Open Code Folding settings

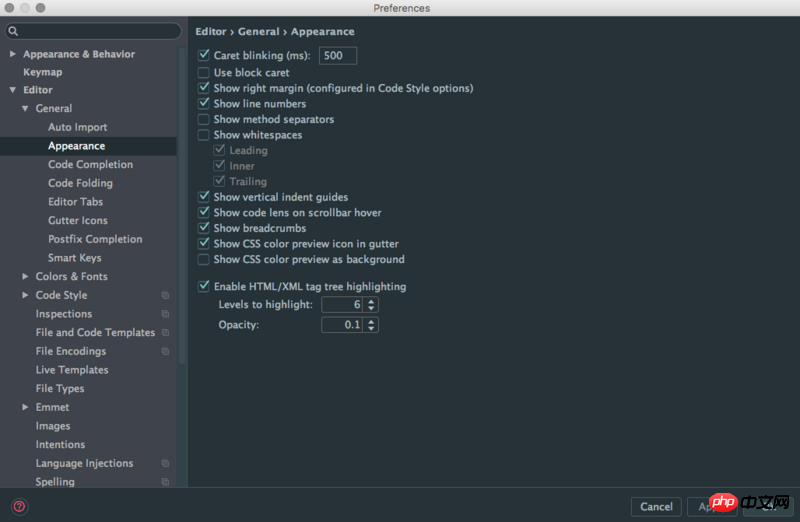80,183
